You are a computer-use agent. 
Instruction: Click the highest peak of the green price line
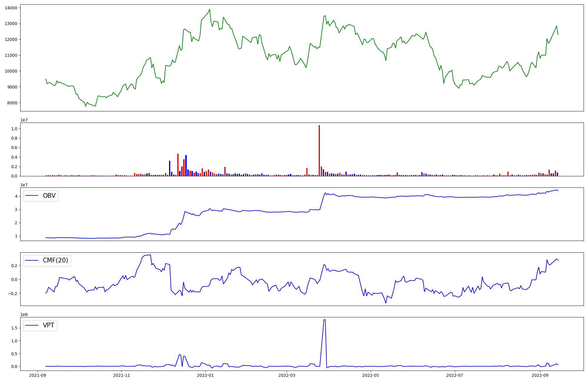coord(210,10)
